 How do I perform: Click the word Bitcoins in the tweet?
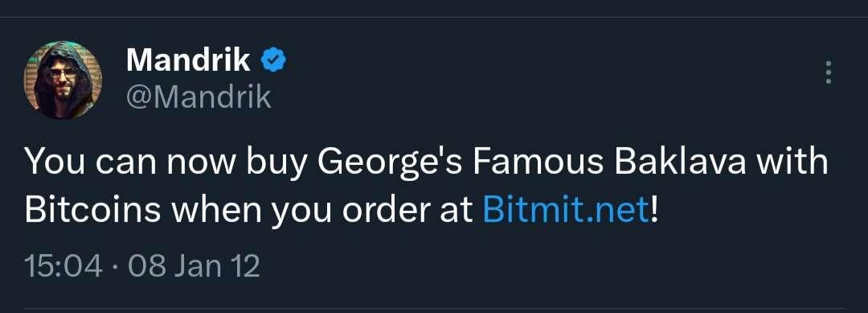(93, 210)
